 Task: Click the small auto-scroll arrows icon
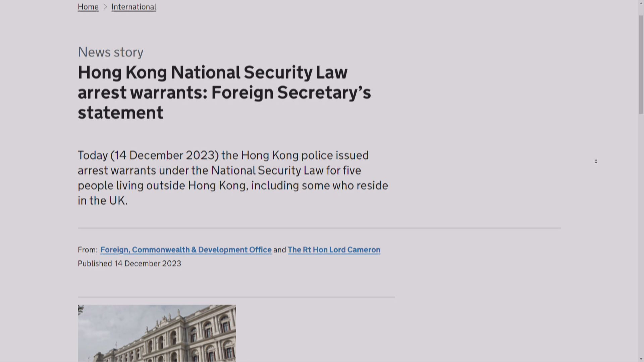596,162
